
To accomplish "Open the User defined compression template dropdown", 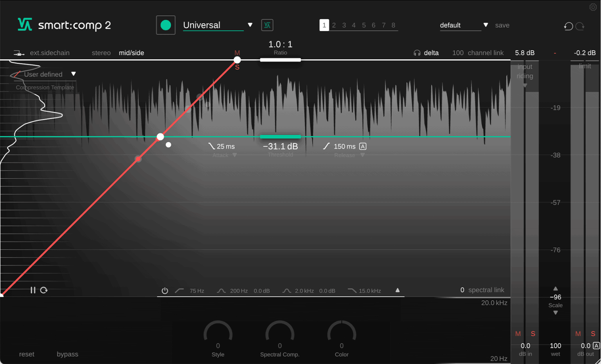I will point(74,74).
